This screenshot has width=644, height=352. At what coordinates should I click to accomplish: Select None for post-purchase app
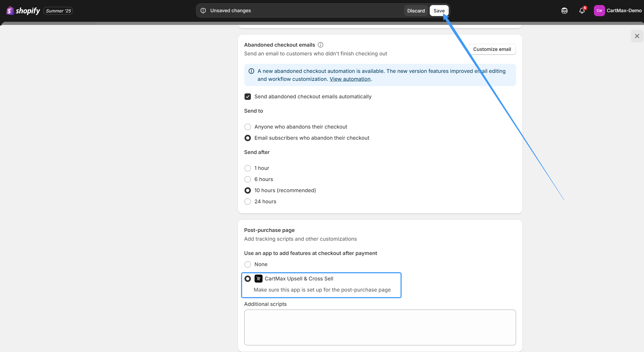[248, 264]
